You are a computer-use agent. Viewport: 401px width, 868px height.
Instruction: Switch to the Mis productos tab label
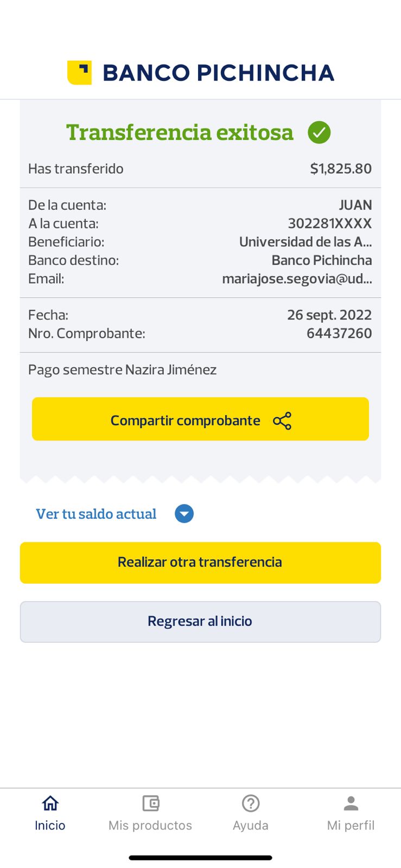[150, 826]
